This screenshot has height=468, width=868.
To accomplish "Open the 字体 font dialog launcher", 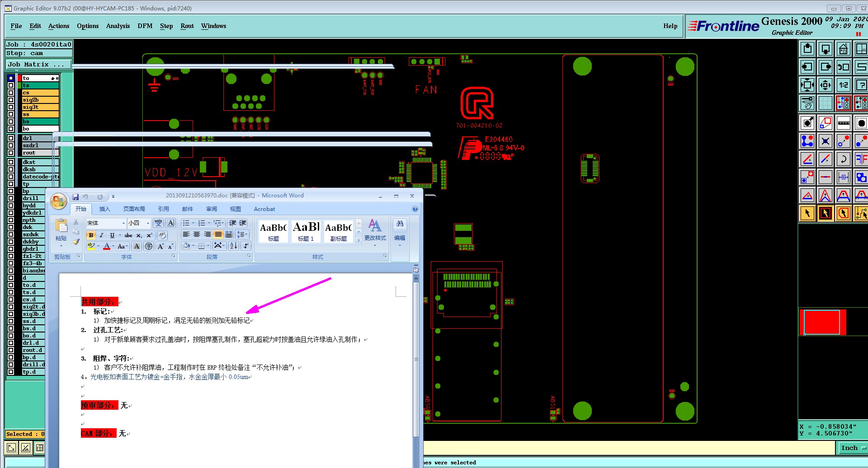I will (x=173, y=256).
